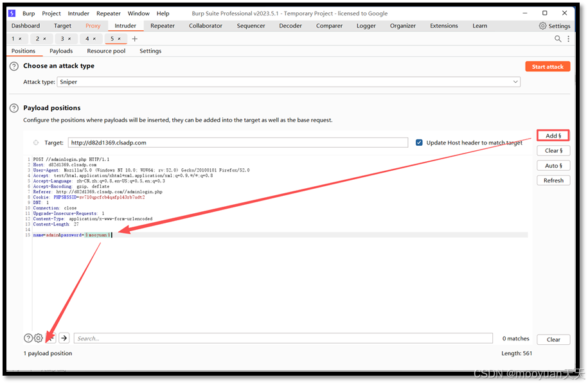Switch to the Extensions tab
Image resolution: width=588 pixels, height=384 pixels.
(x=443, y=26)
